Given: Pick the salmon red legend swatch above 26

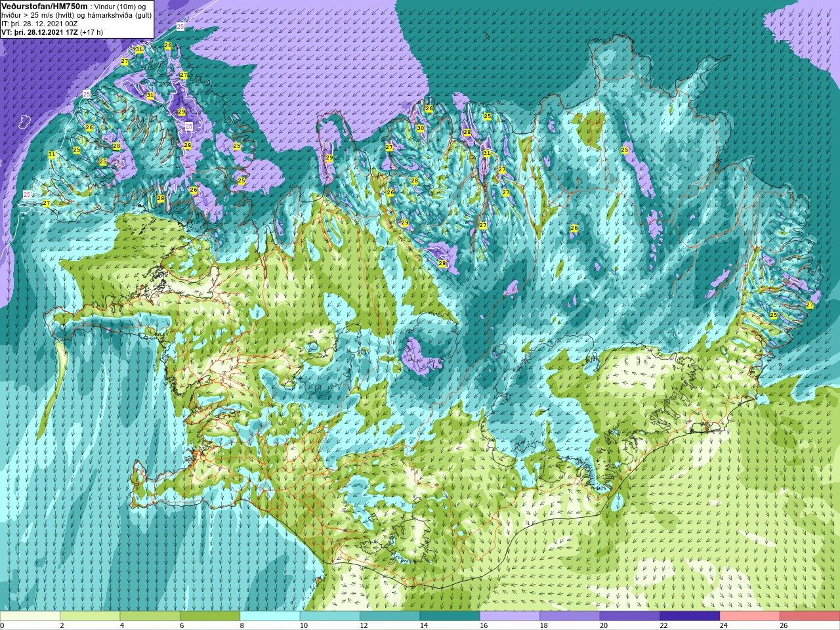Looking at the screenshot, I should 810,616.
